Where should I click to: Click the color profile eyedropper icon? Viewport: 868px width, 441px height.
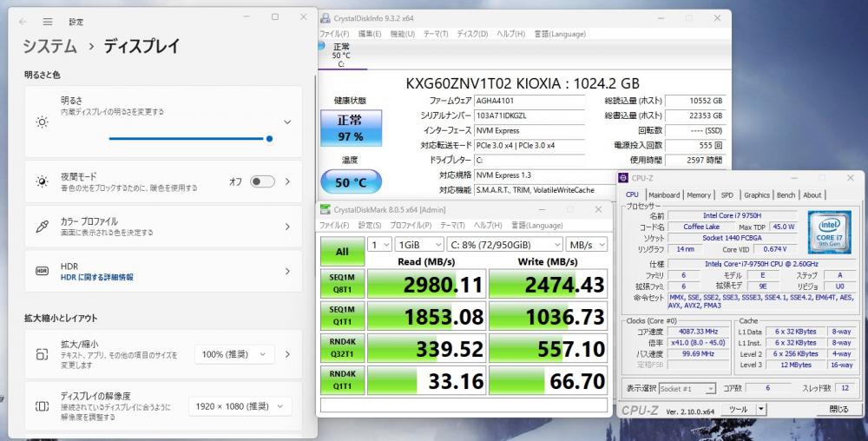point(42,227)
